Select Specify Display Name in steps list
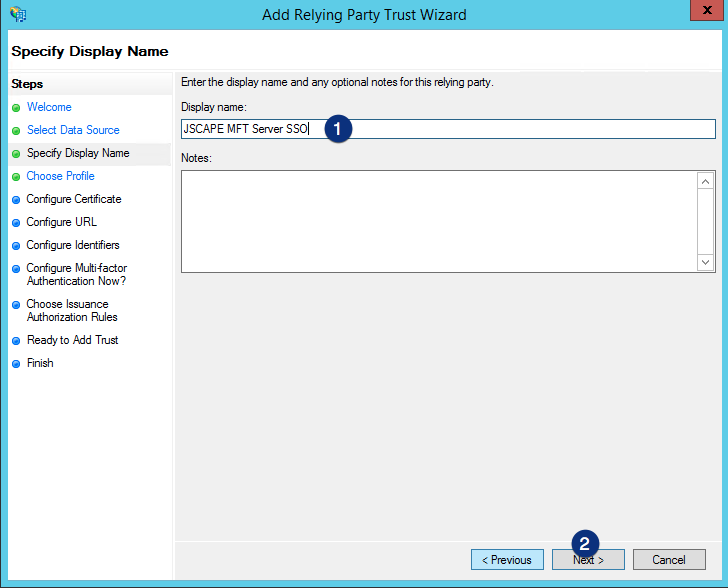 [x=78, y=153]
